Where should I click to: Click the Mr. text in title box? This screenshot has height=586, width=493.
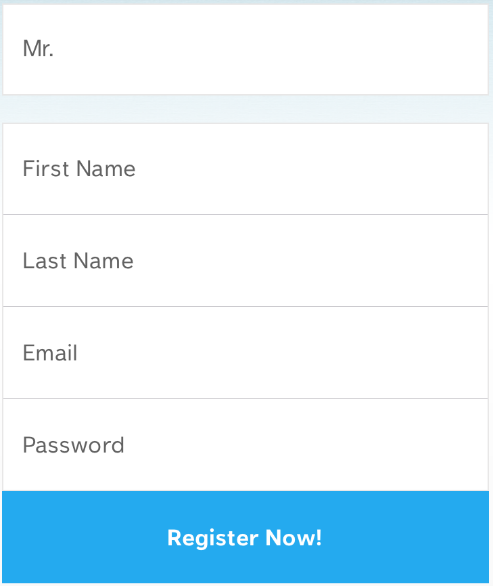[38, 49]
